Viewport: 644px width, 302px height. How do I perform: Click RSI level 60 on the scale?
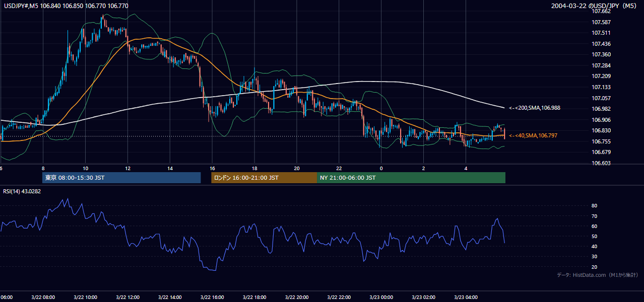[x=594, y=226]
